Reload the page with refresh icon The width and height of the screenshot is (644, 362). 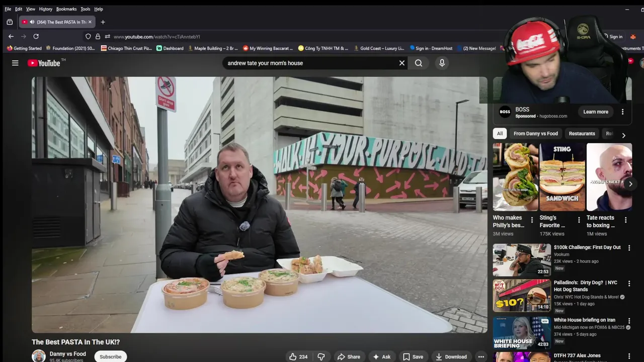[36, 36]
